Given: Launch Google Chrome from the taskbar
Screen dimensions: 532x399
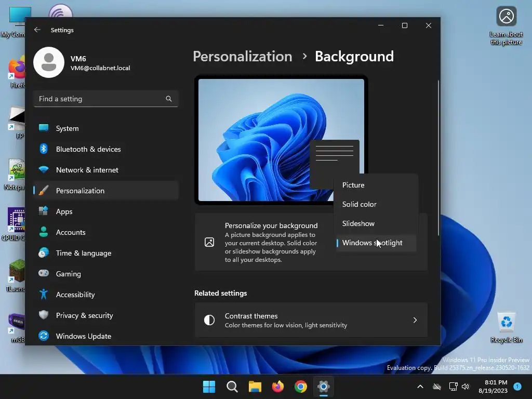Looking at the screenshot, I should coord(301,387).
